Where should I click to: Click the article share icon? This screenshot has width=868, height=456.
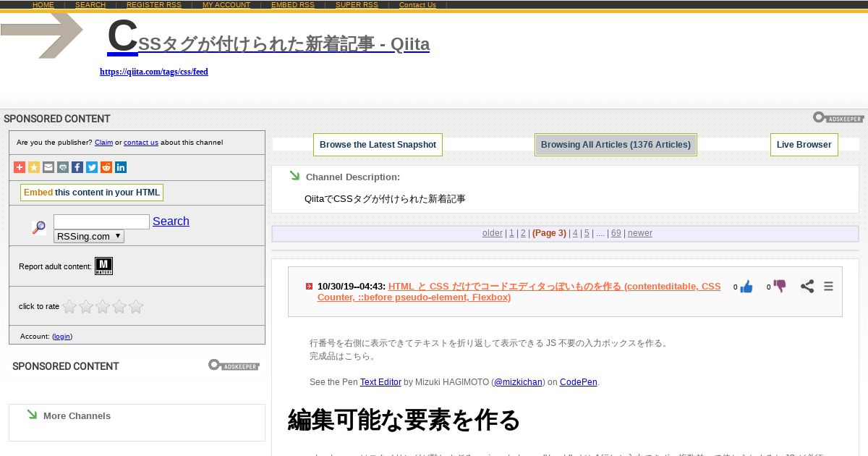click(x=807, y=287)
